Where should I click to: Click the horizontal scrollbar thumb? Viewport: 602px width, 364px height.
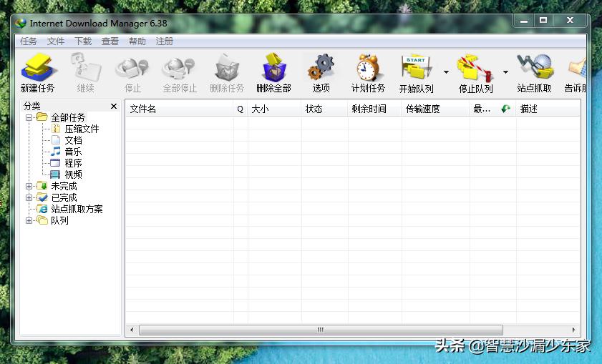pyautogui.click(x=321, y=330)
